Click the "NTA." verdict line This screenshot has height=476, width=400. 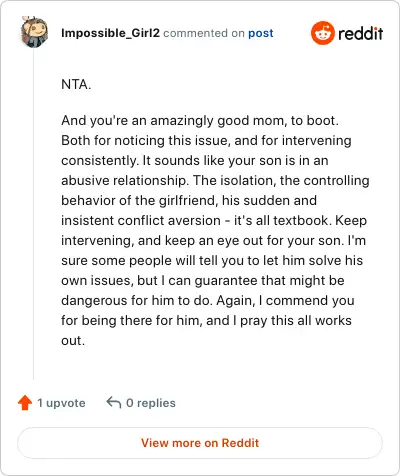(x=76, y=84)
